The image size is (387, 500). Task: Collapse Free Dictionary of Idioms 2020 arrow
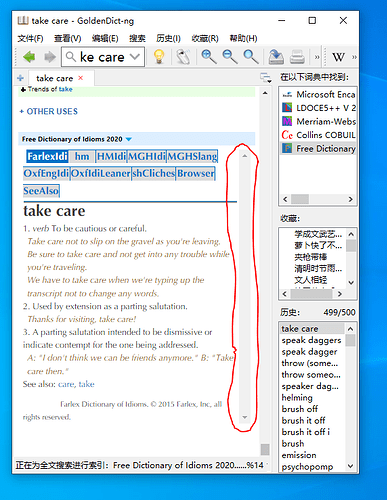coord(129,139)
